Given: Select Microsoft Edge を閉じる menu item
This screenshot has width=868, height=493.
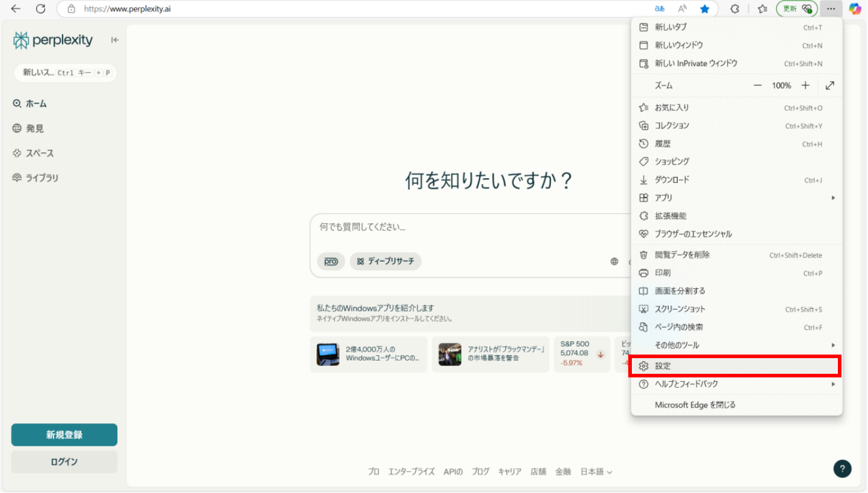Looking at the screenshot, I should tap(736, 405).
